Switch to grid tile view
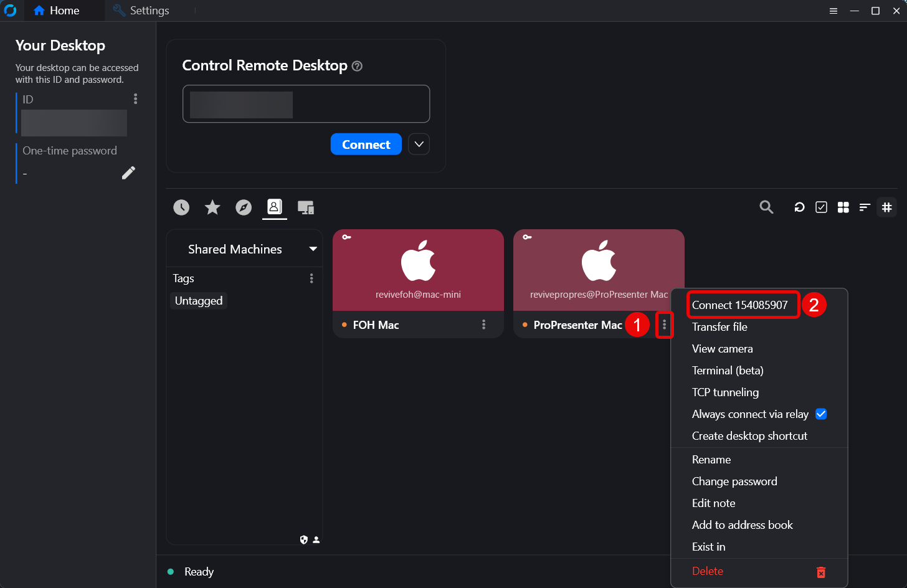The height and width of the screenshot is (588, 907). [843, 207]
